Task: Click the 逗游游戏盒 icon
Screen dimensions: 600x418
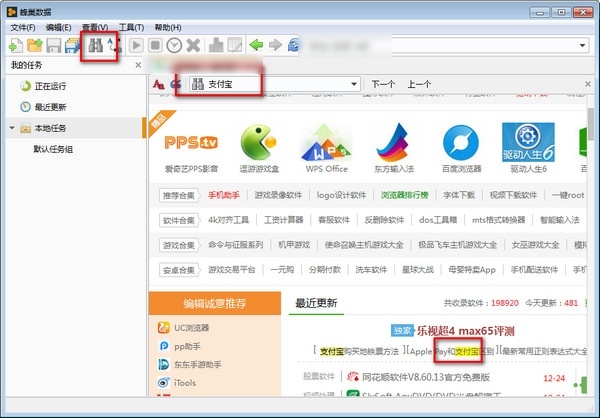Action: click(259, 142)
